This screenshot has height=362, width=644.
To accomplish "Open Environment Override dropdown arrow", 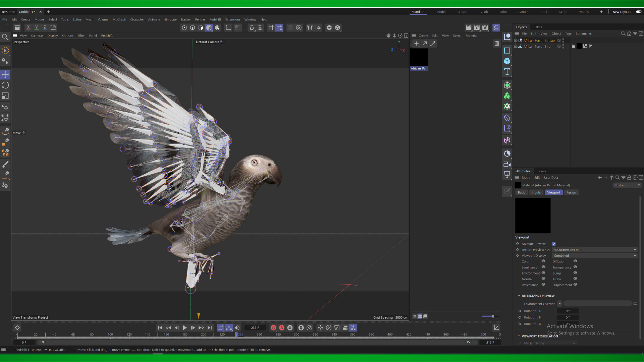I will click(559, 304).
